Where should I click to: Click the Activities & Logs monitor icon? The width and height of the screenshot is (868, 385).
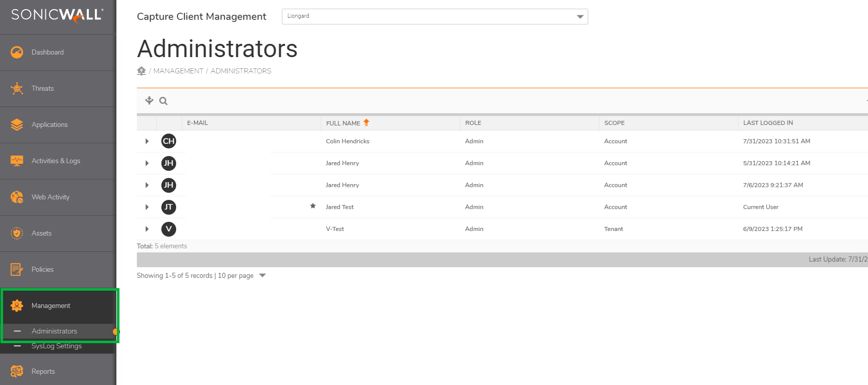coord(17,161)
